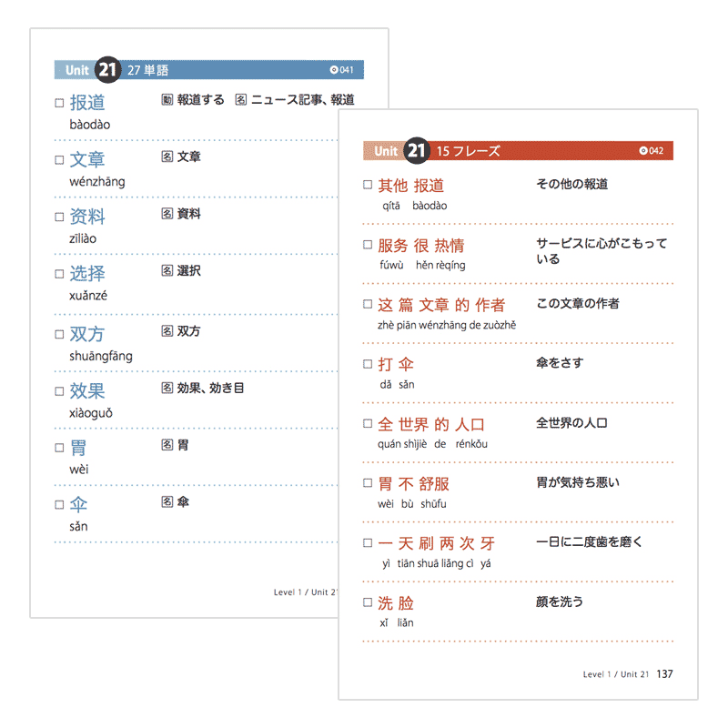728x728 pixels.
Task: Tick the checkbox beside blue word 文章
Action: point(59,160)
